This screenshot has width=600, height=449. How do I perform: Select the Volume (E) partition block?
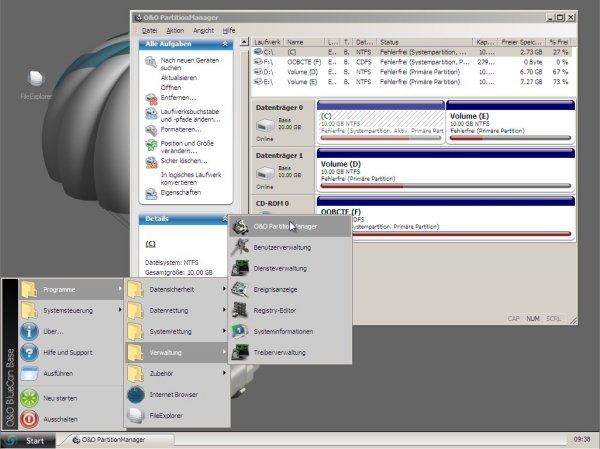click(x=510, y=122)
